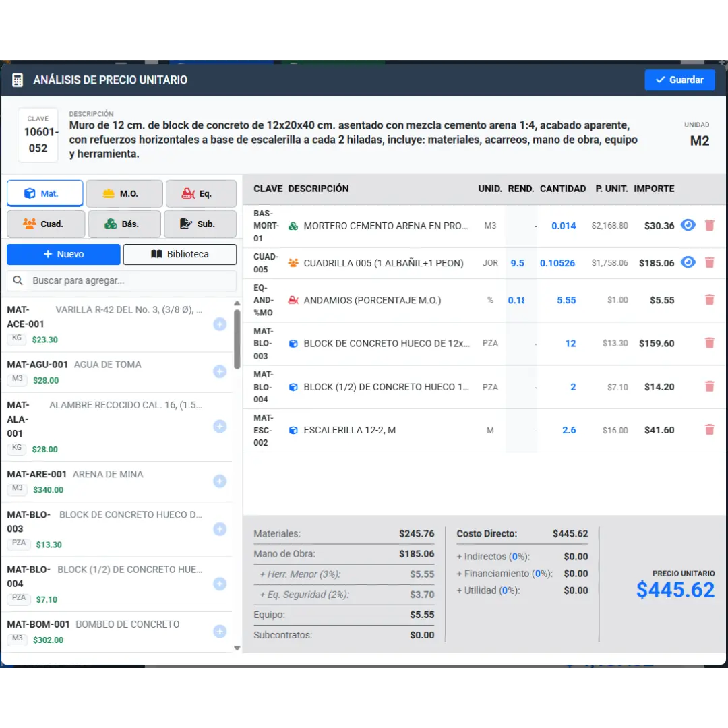Edit quantity 0.10526 of CUADRILLA 005
728x728 pixels.
[557, 264]
